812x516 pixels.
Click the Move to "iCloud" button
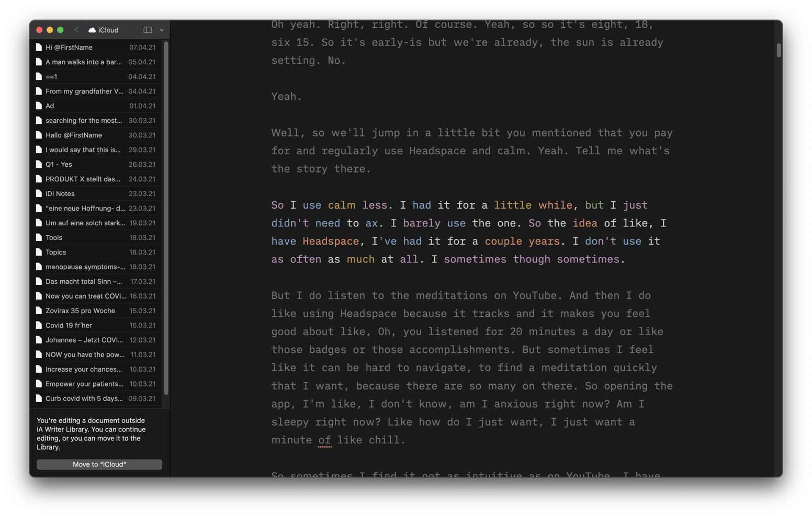[99, 464]
